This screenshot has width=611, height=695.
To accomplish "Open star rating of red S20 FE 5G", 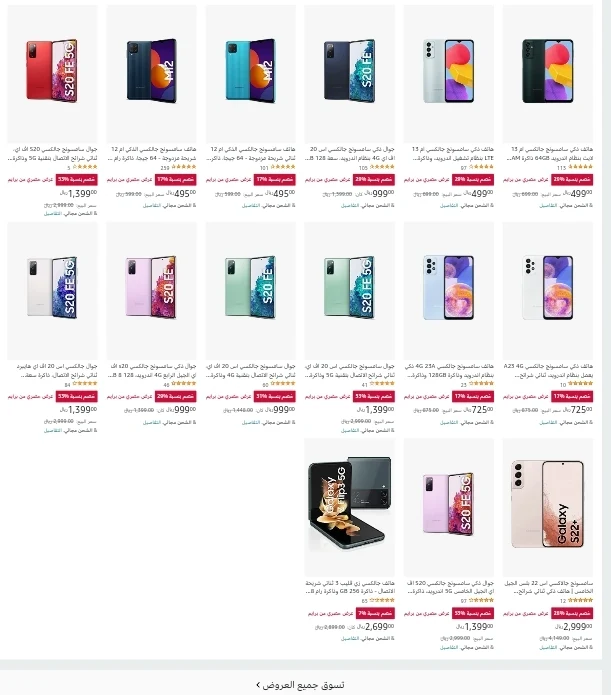I will pos(85,167).
